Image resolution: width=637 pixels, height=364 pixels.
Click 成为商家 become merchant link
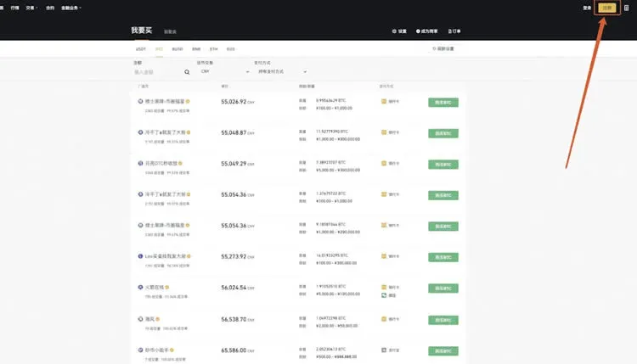coord(426,31)
